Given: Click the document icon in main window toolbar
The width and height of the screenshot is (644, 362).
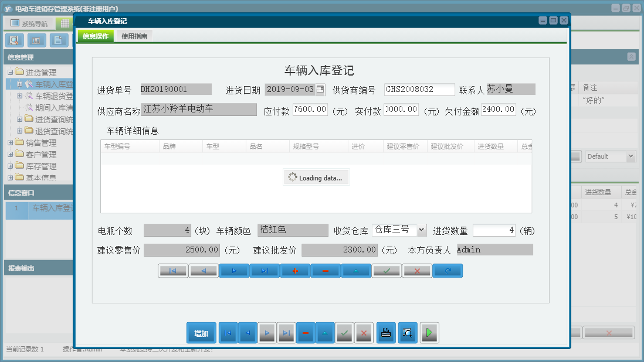Looking at the screenshot, I should click(59, 40).
